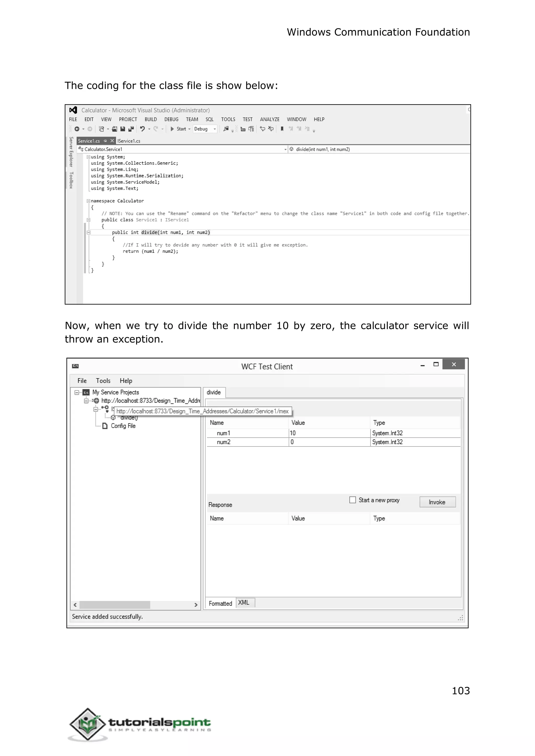Collapse the My Service Projects tree node

pos(77,392)
